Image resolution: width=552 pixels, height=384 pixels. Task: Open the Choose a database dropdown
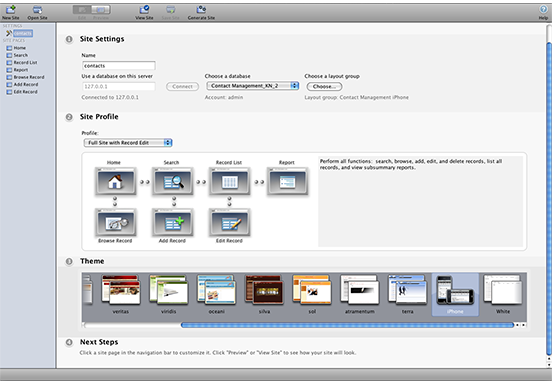coord(253,86)
